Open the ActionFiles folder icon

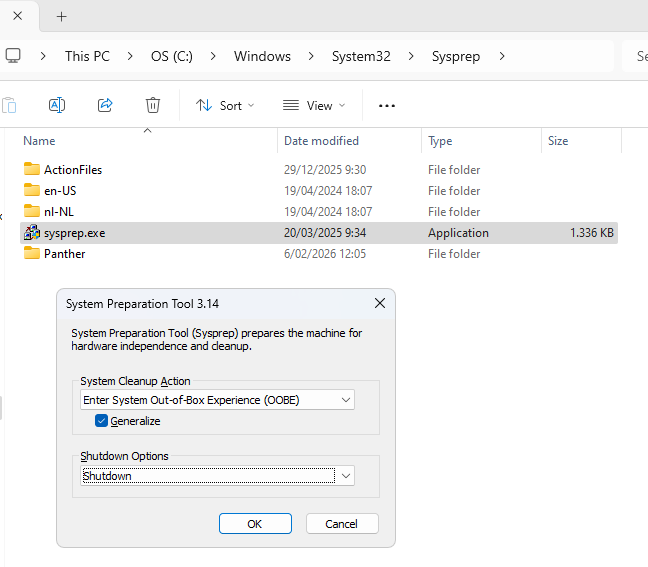31,170
